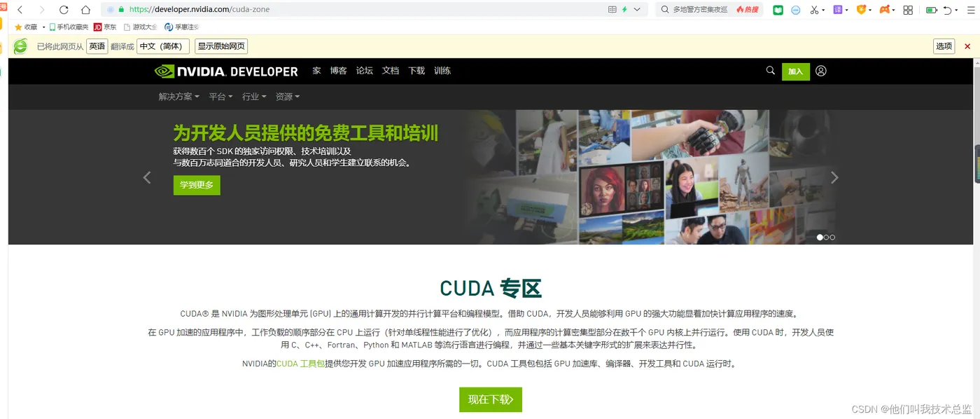The height and width of the screenshot is (419, 980).
Task: Click the 中文（简体） target language button
Action: click(x=163, y=46)
